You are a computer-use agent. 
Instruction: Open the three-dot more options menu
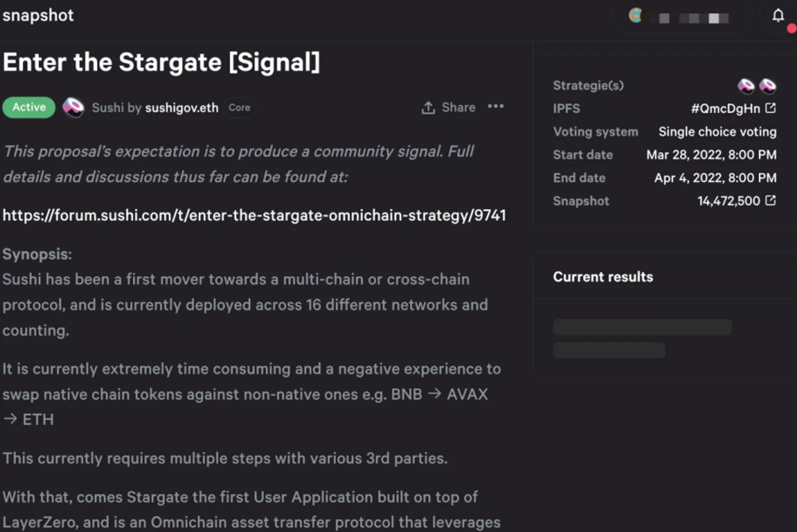coord(496,107)
